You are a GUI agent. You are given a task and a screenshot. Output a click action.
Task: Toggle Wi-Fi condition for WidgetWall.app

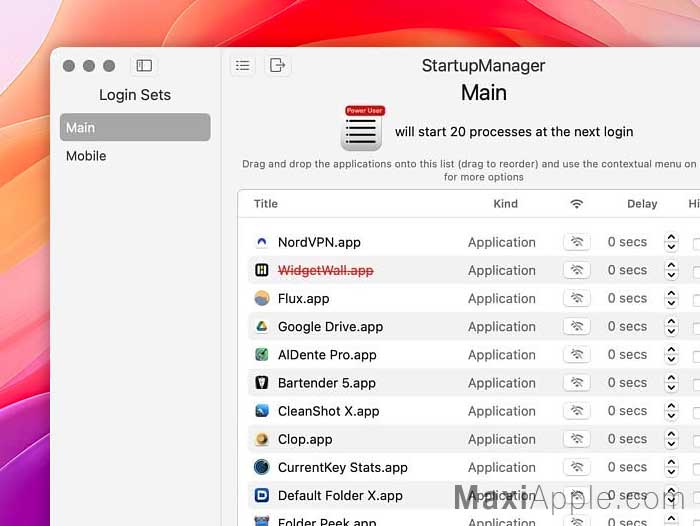577,270
